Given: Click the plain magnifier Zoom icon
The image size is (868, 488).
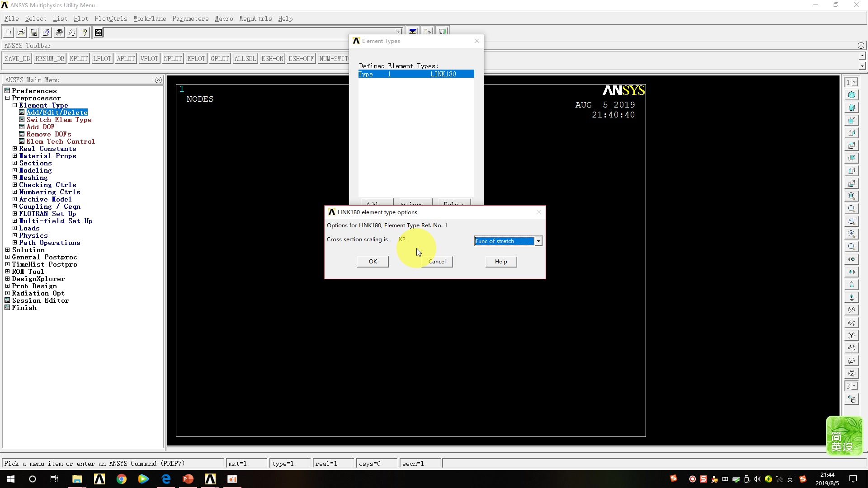Looking at the screenshot, I should click(852, 209).
